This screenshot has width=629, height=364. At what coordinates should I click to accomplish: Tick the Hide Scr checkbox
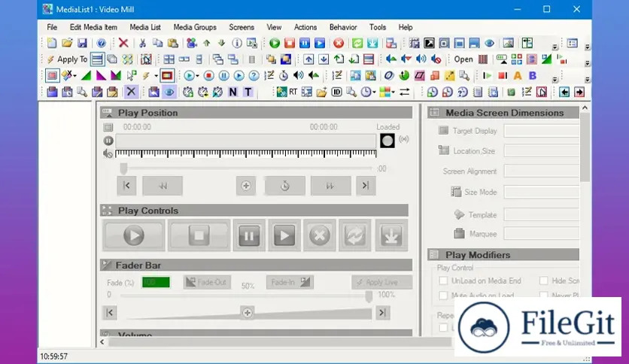coord(544,281)
